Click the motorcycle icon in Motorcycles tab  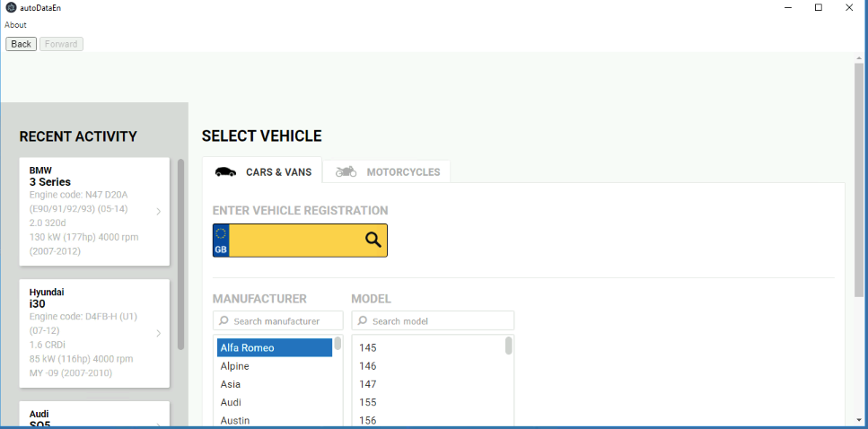coord(346,171)
